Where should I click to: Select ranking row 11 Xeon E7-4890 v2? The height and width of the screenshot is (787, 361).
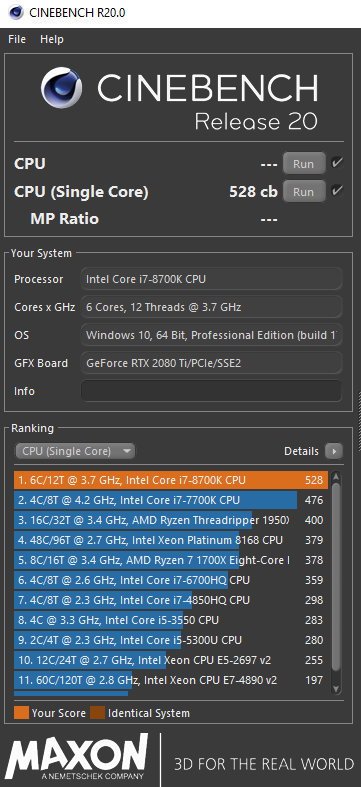171,681
